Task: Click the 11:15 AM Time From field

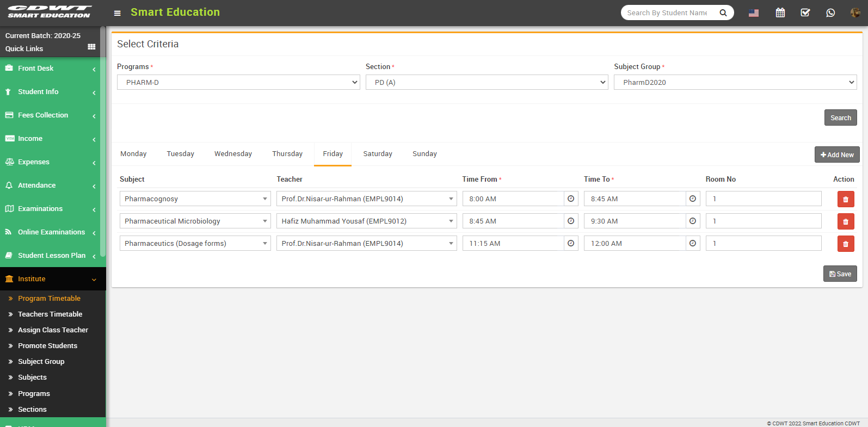Action: 513,243
